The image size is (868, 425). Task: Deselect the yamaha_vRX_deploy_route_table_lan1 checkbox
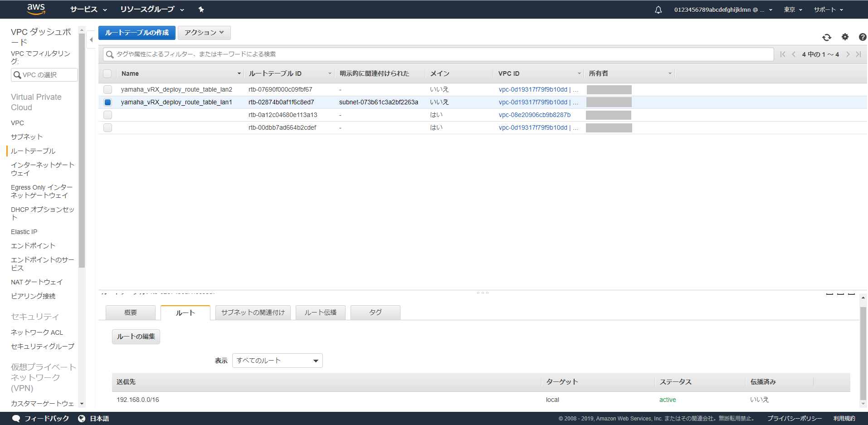coord(107,102)
